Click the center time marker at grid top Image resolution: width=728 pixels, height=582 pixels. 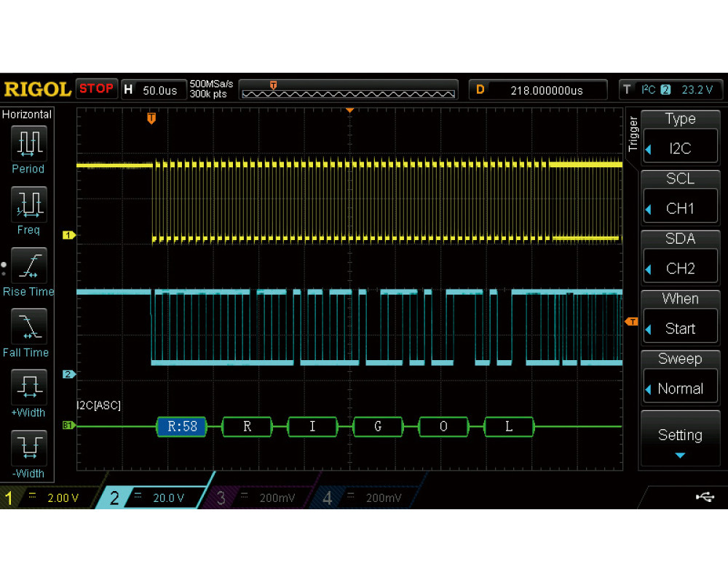pyautogui.click(x=350, y=111)
